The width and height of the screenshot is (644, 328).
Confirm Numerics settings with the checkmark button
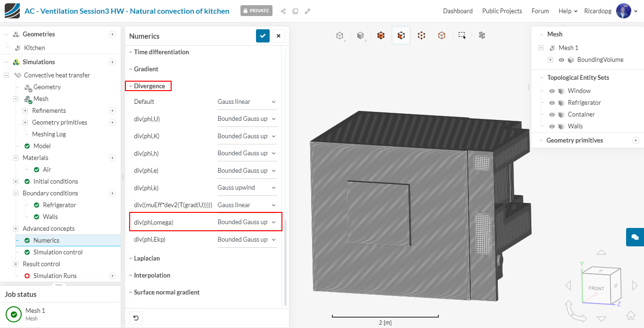tap(263, 36)
